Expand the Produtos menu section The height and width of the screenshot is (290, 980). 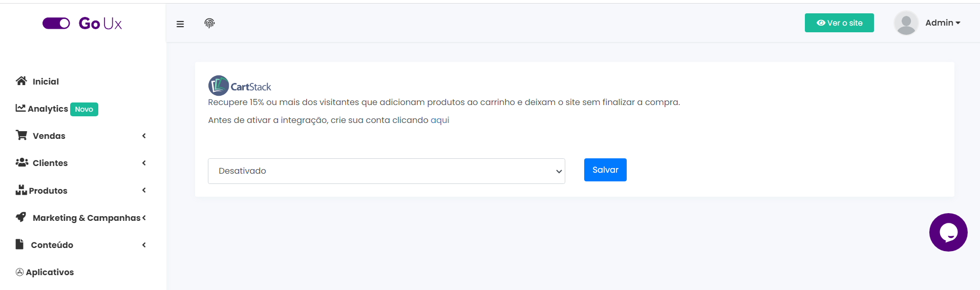pyautogui.click(x=48, y=191)
